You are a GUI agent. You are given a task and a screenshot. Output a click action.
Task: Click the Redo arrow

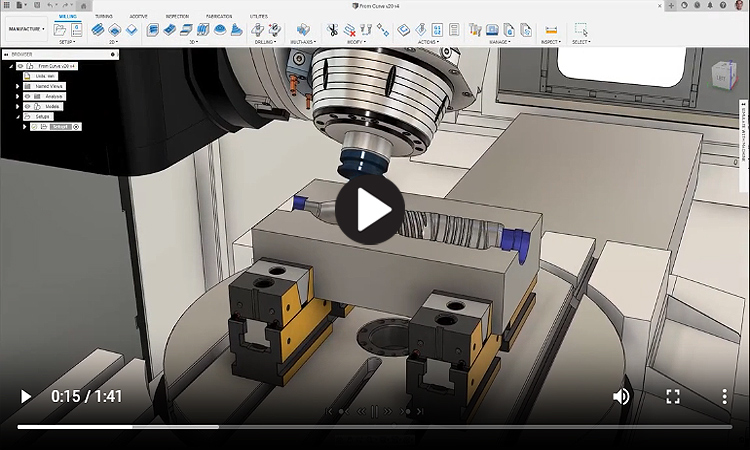(x=66, y=5)
